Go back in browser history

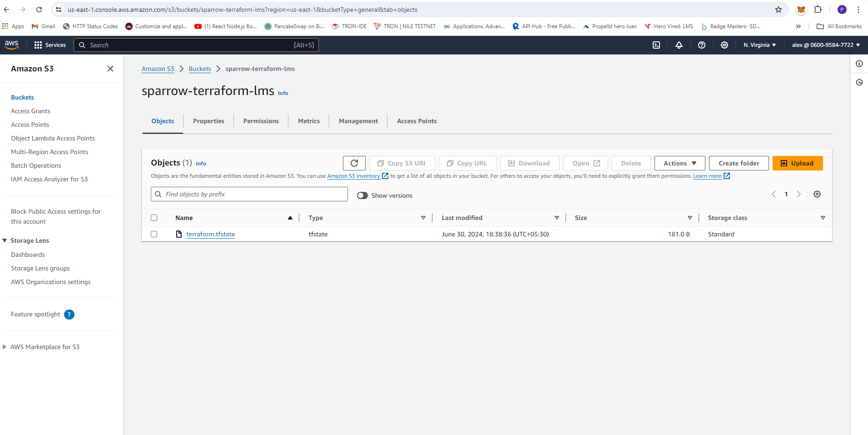[x=6, y=10]
